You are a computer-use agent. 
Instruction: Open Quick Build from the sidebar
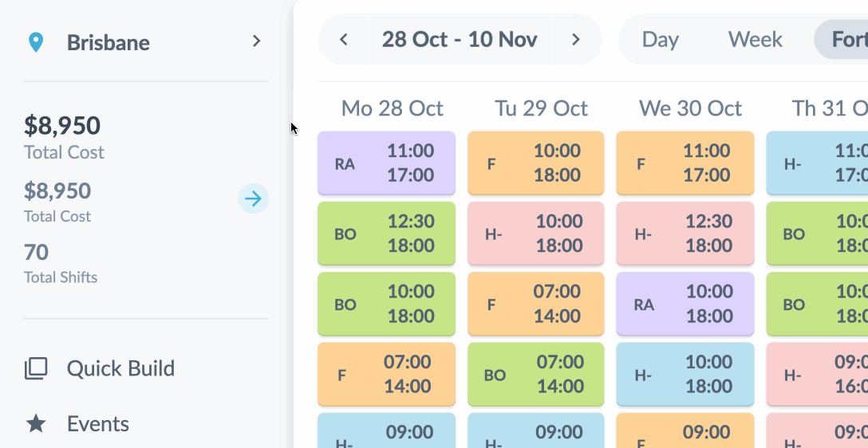coord(36,368)
